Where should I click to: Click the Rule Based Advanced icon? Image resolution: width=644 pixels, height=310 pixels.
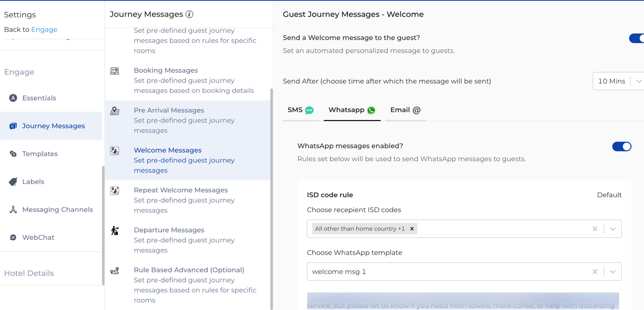coord(115,271)
